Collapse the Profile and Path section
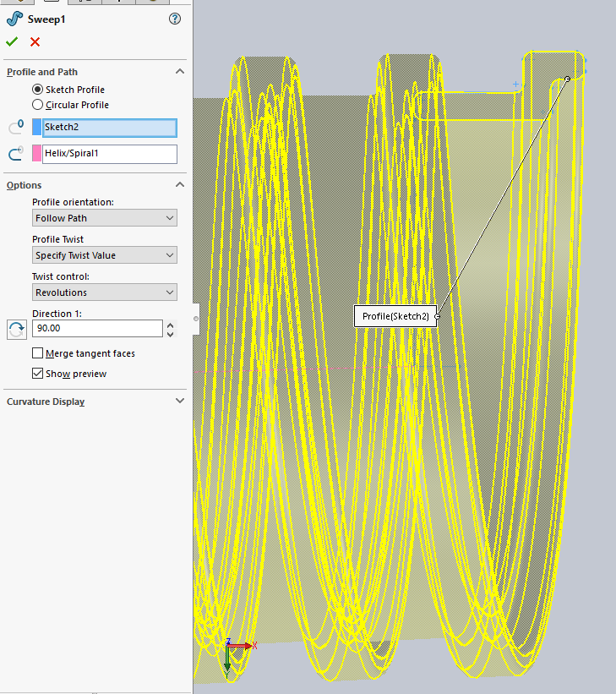The height and width of the screenshot is (694, 616). (x=180, y=71)
